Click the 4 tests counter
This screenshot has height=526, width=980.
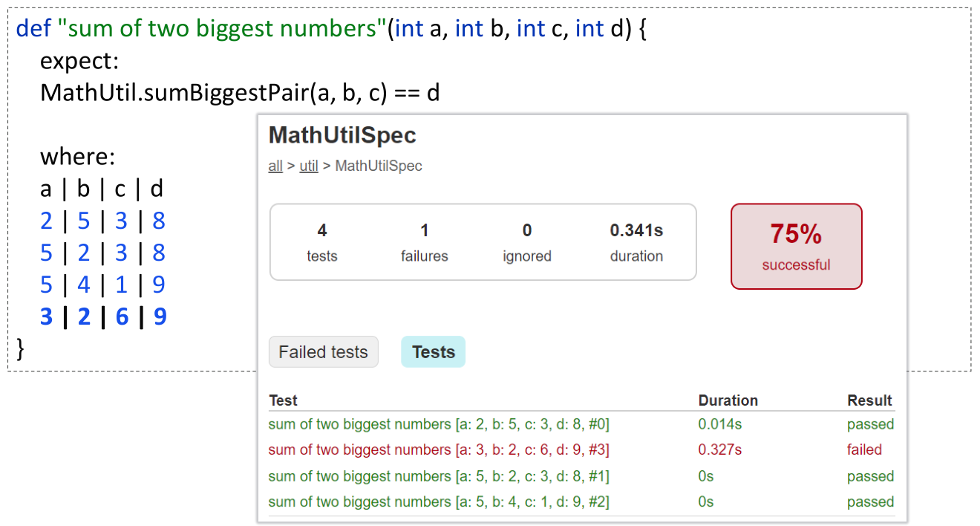[x=321, y=242]
